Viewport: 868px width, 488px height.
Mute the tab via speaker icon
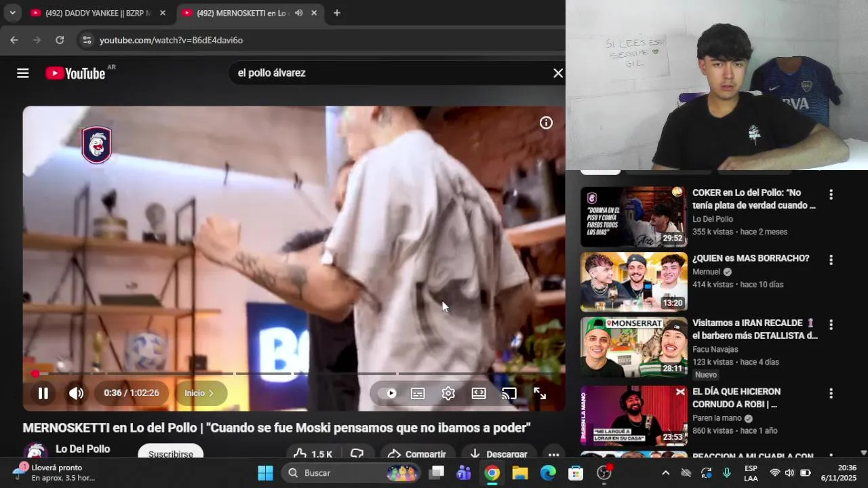point(298,13)
